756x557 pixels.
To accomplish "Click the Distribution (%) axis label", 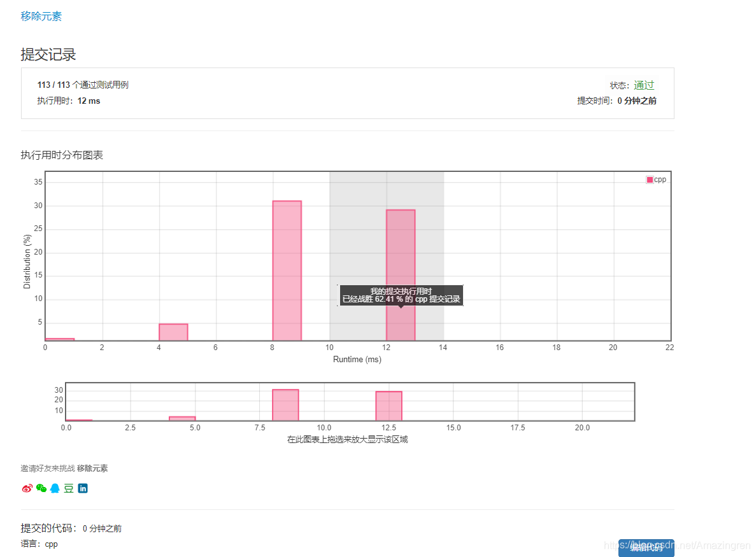I will coord(27,262).
